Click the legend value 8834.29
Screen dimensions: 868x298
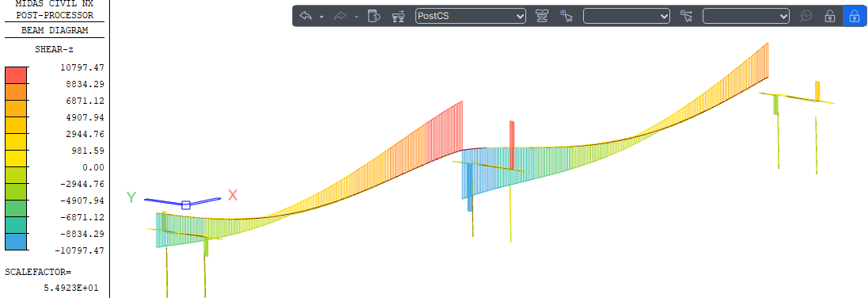click(85, 84)
